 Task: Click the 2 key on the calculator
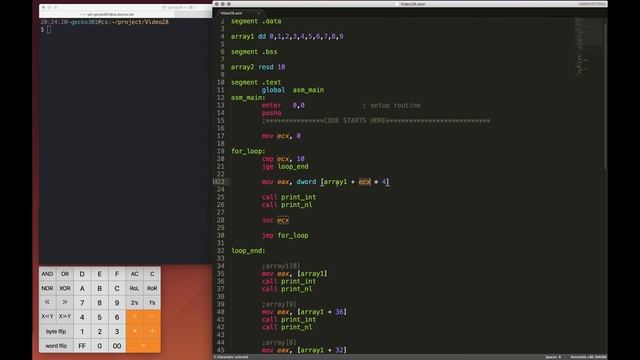[x=100, y=331]
